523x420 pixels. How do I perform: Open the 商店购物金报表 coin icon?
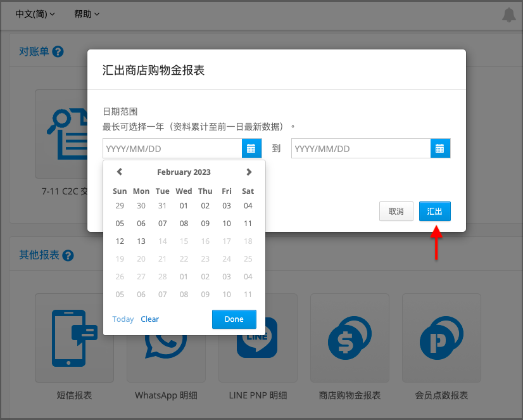[350, 338]
